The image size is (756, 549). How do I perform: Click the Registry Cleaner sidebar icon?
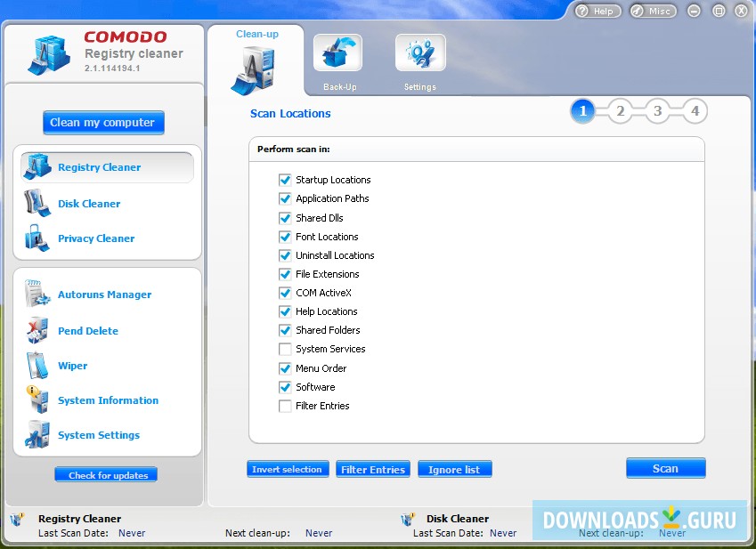pyautogui.click(x=37, y=167)
